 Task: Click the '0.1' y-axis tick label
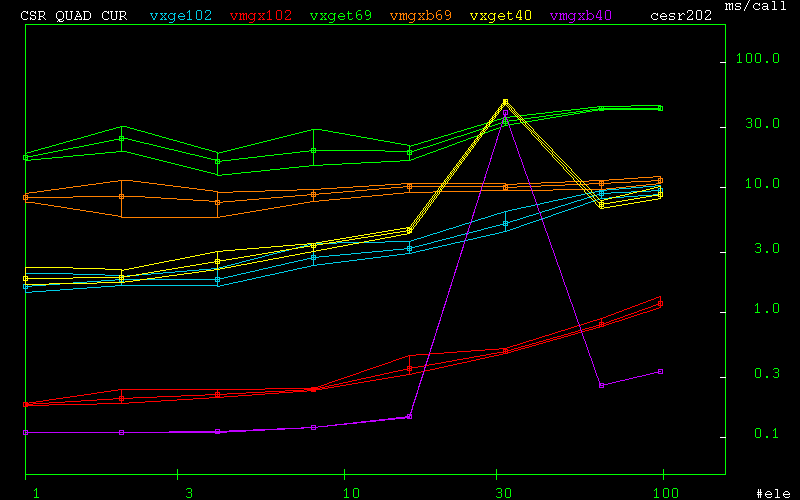click(767, 434)
